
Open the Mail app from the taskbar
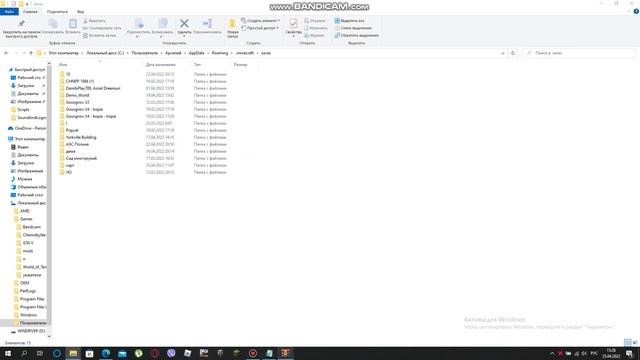pyautogui.click(x=122, y=353)
